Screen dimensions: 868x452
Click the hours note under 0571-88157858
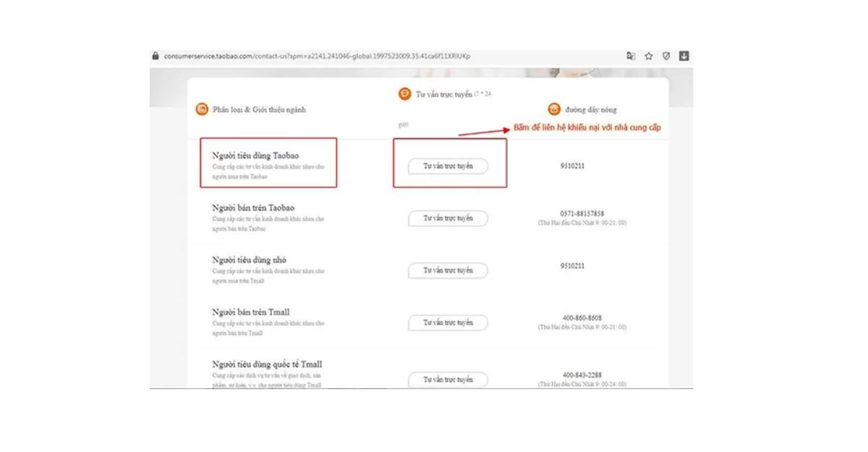(582, 223)
